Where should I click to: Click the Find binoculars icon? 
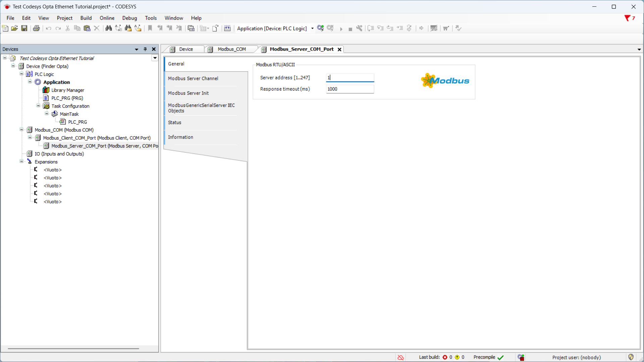click(x=108, y=28)
